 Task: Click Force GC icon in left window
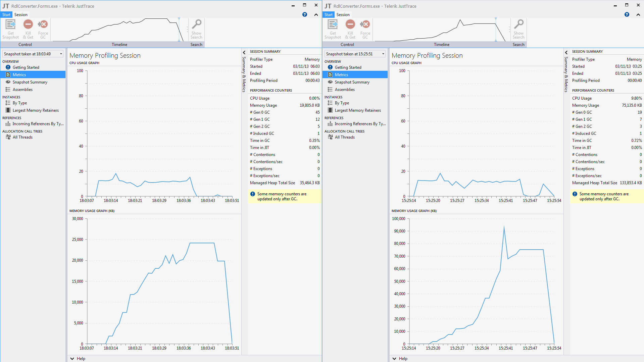click(x=43, y=24)
